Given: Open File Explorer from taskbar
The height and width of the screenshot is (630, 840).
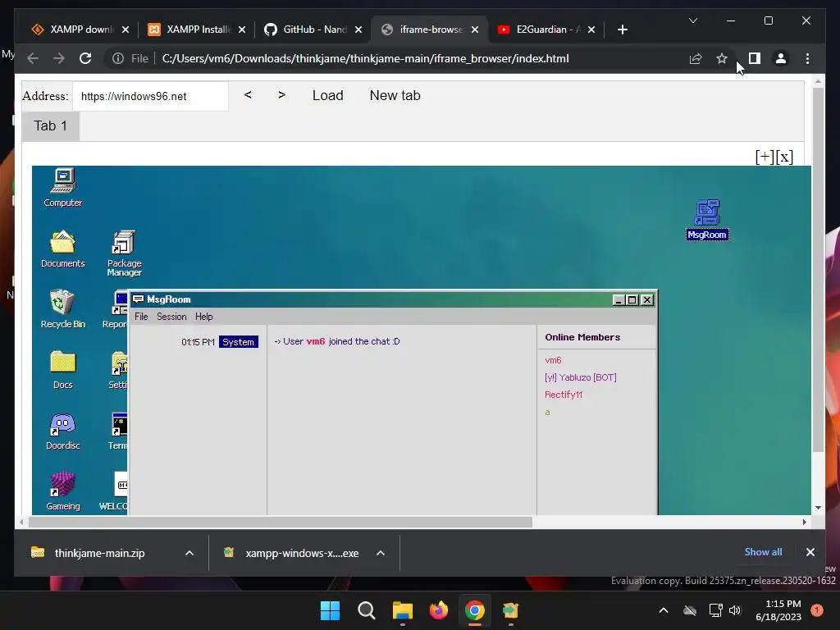Looking at the screenshot, I should click(402, 610).
